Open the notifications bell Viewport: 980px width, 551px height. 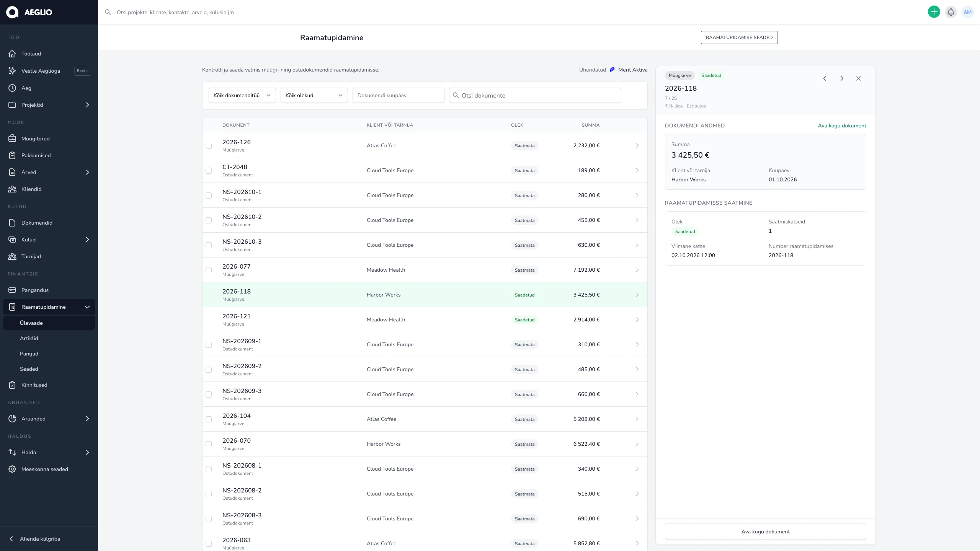(x=951, y=12)
